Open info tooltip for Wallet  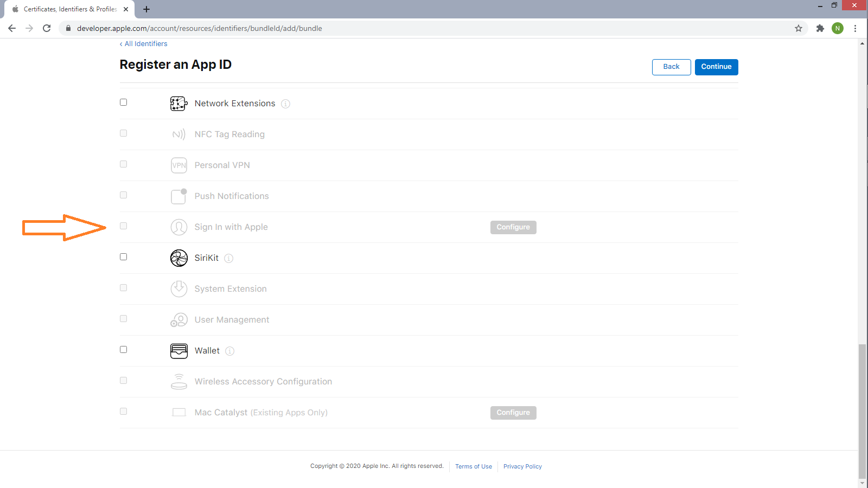click(230, 351)
